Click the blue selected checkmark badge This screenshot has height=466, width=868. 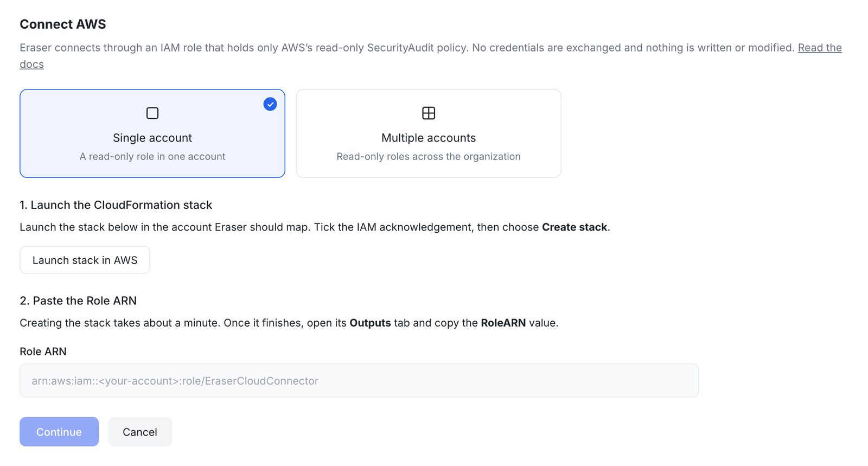(x=270, y=104)
